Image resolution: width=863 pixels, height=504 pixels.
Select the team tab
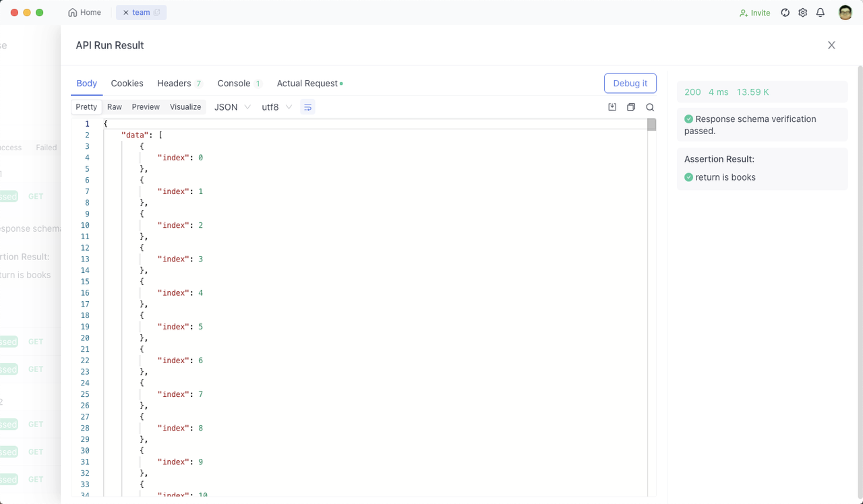click(141, 13)
